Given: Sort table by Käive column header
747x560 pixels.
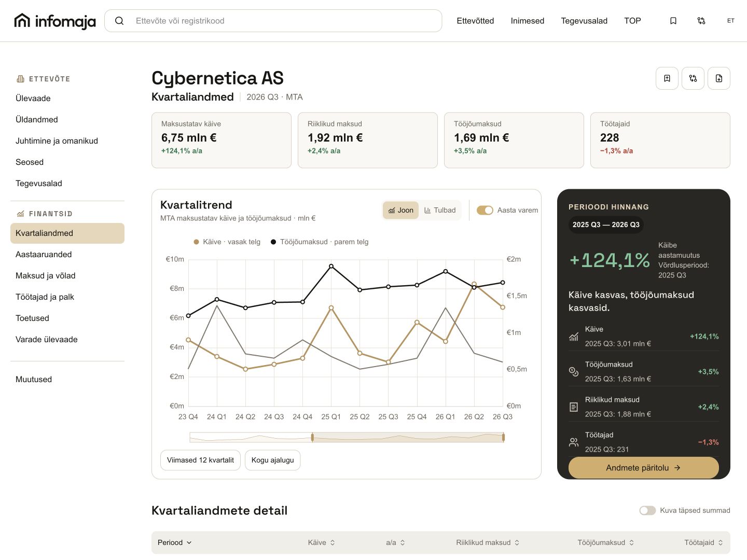Looking at the screenshot, I should click(x=322, y=542).
